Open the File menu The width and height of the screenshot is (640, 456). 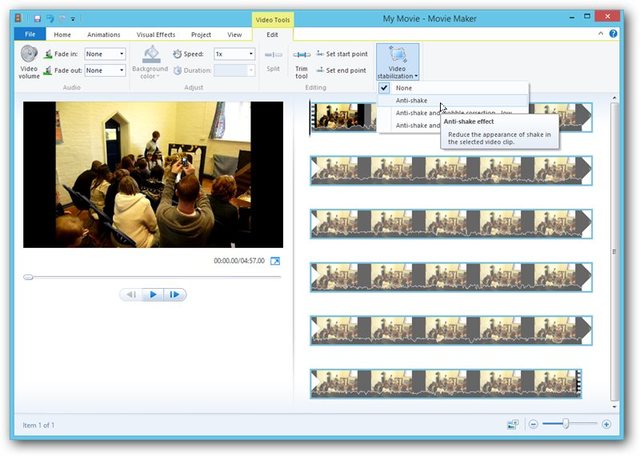coord(30,34)
